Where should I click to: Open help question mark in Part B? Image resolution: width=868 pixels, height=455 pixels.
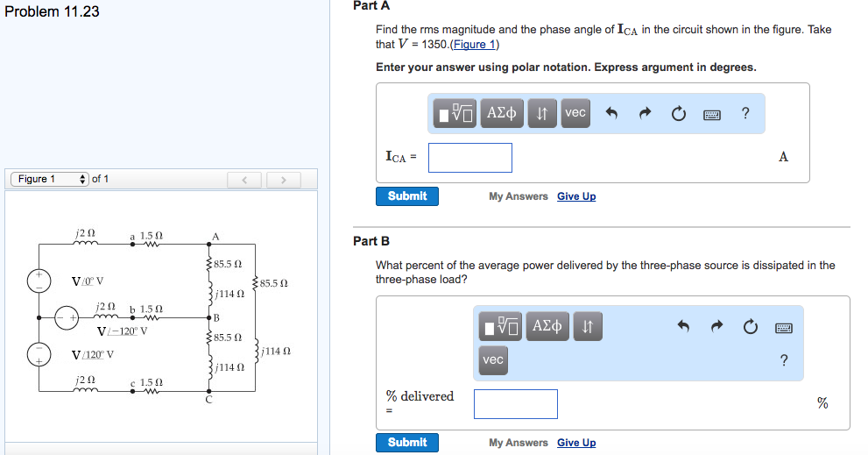(x=784, y=360)
